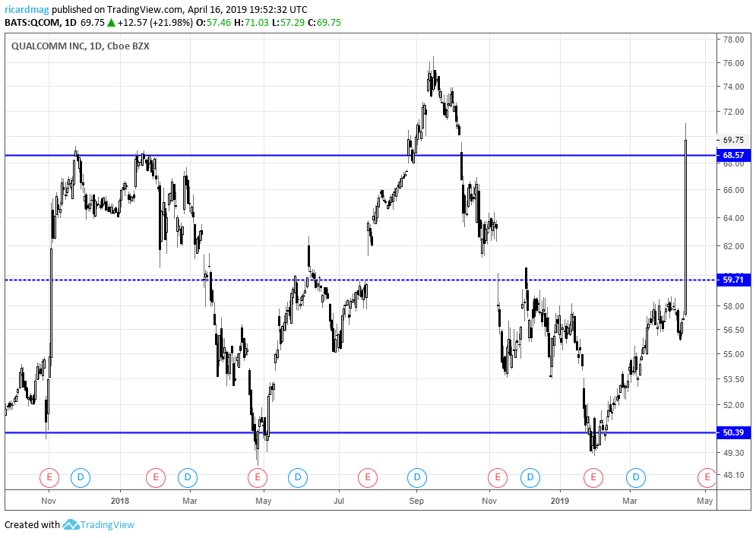
Task: Click the BATS:QCOM symbol text in header
Action: [x=33, y=22]
